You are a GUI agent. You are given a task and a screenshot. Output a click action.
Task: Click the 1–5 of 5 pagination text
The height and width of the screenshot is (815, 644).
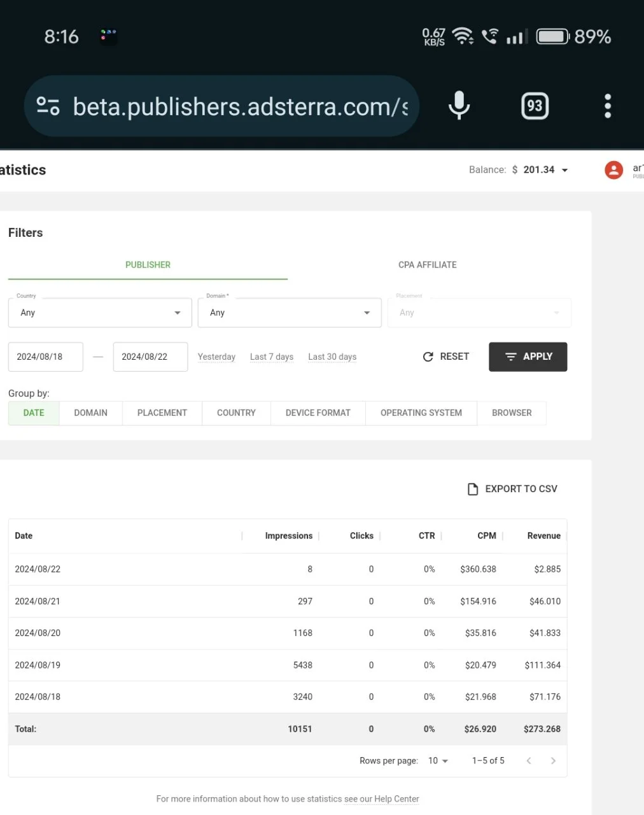(488, 761)
